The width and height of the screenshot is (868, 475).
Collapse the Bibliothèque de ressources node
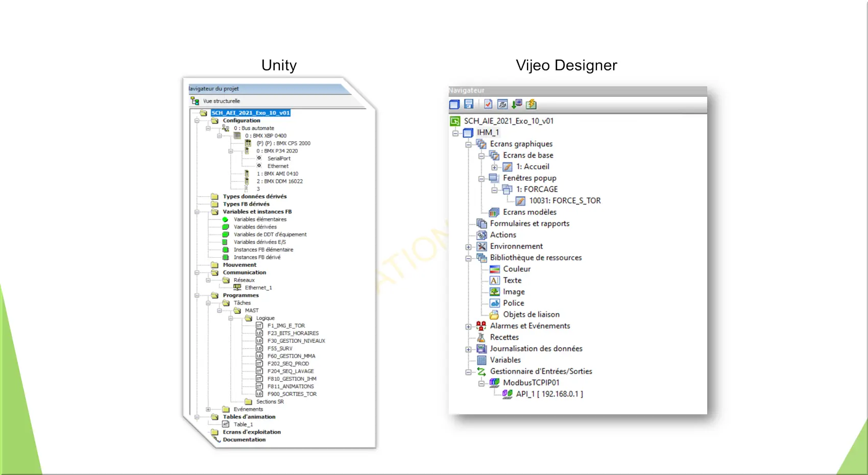[x=468, y=259]
